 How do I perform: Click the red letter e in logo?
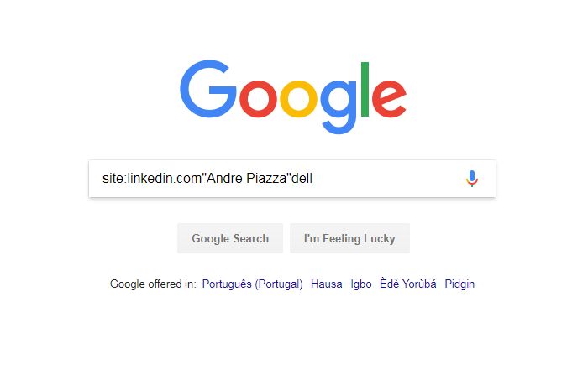389,99
